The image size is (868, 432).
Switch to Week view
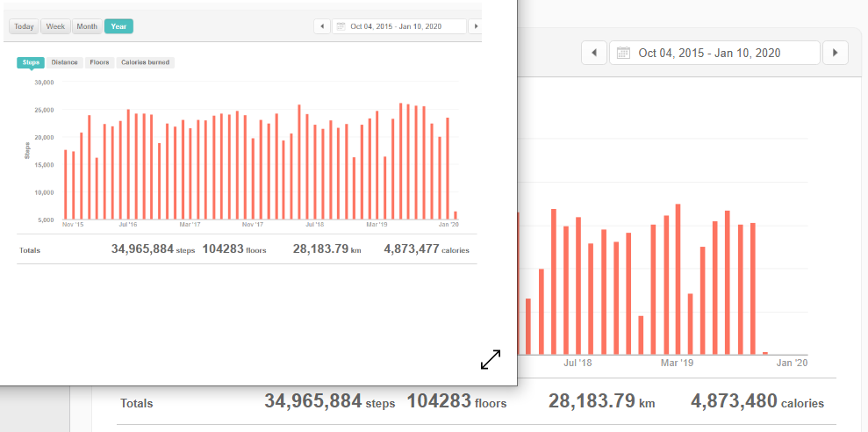tap(55, 26)
